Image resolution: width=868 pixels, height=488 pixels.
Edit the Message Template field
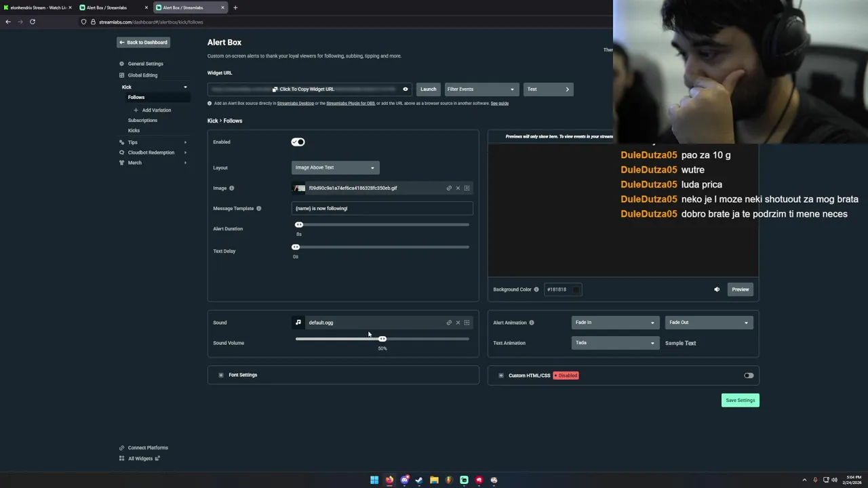tap(382, 208)
